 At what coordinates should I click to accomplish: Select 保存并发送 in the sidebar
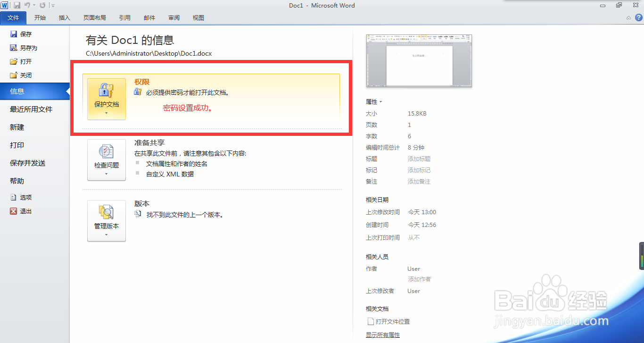pyautogui.click(x=28, y=163)
